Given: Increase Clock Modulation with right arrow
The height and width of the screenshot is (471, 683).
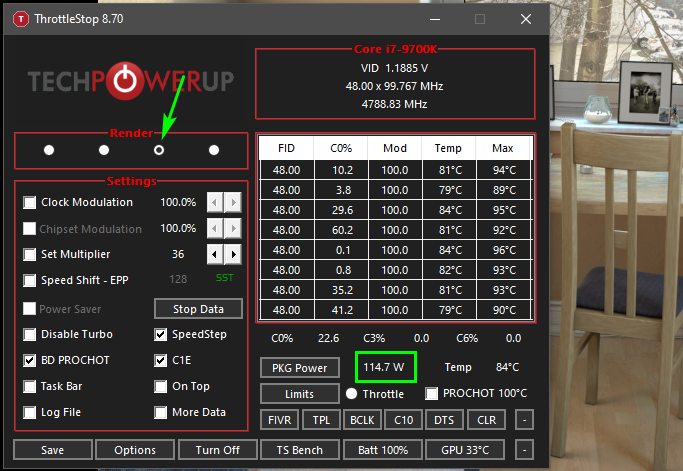Looking at the screenshot, I should pos(233,202).
